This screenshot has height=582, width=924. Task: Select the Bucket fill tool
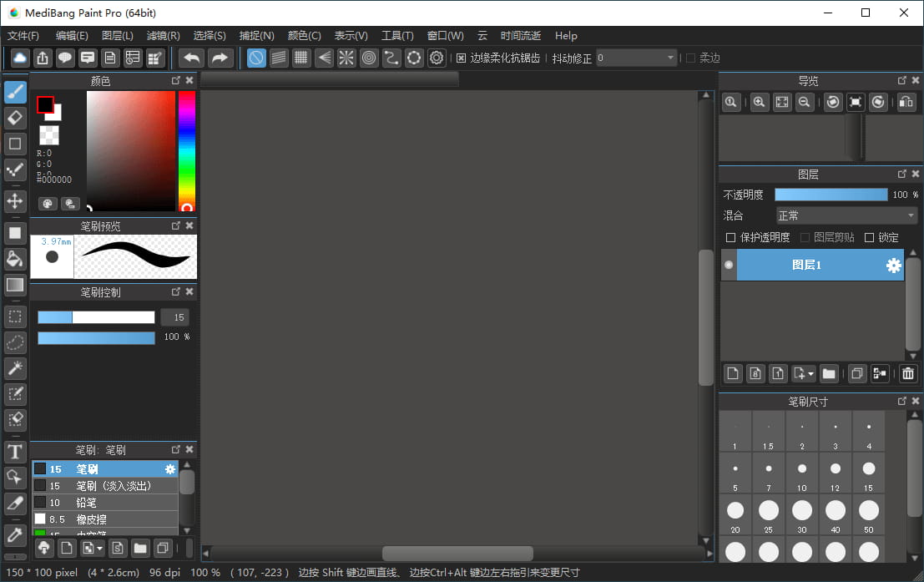pyautogui.click(x=15, y=259)
